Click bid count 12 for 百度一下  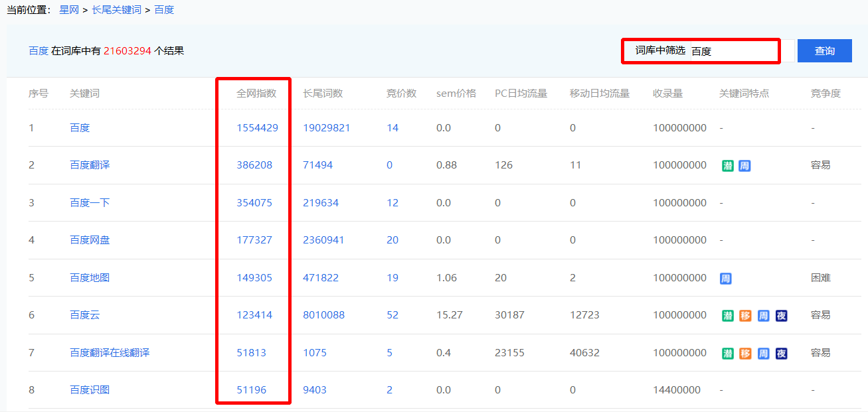(x=392, y=203)
